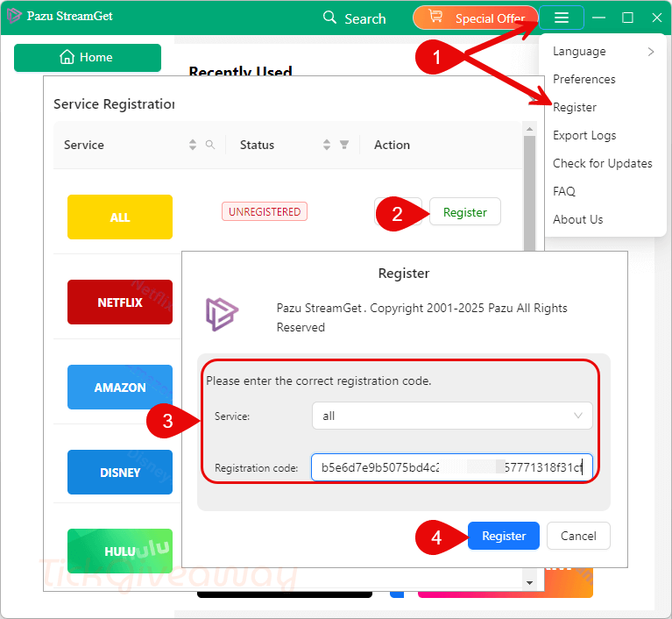Open the hamburger menu icon
The height and width of the screenshot is (619, 672).
pos(562,18)
